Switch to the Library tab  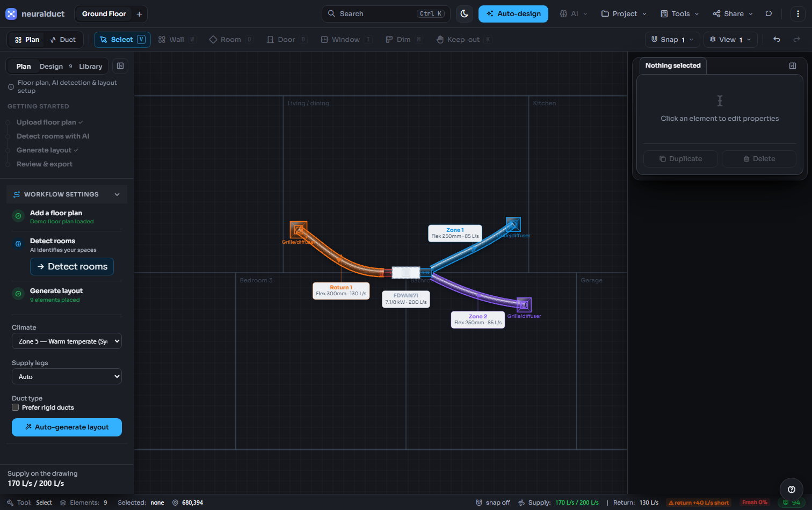(90, 67)
